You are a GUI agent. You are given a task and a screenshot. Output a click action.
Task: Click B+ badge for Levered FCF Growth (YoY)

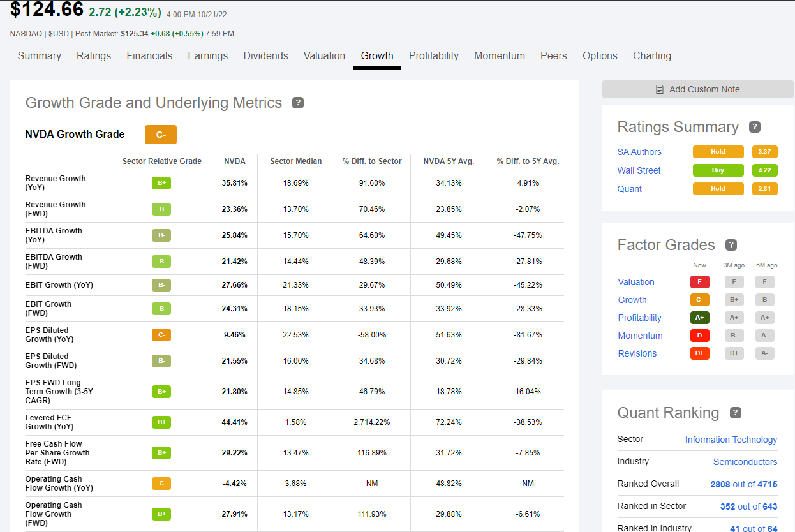161,422
